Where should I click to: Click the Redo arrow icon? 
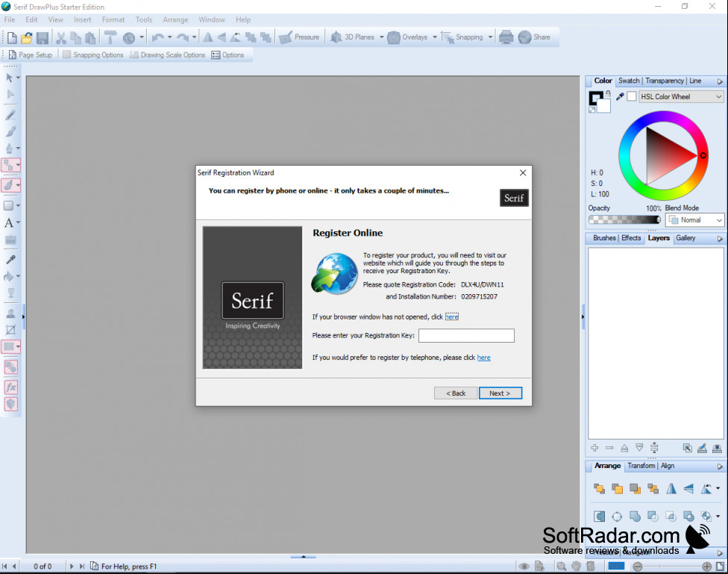click(183, 37)
